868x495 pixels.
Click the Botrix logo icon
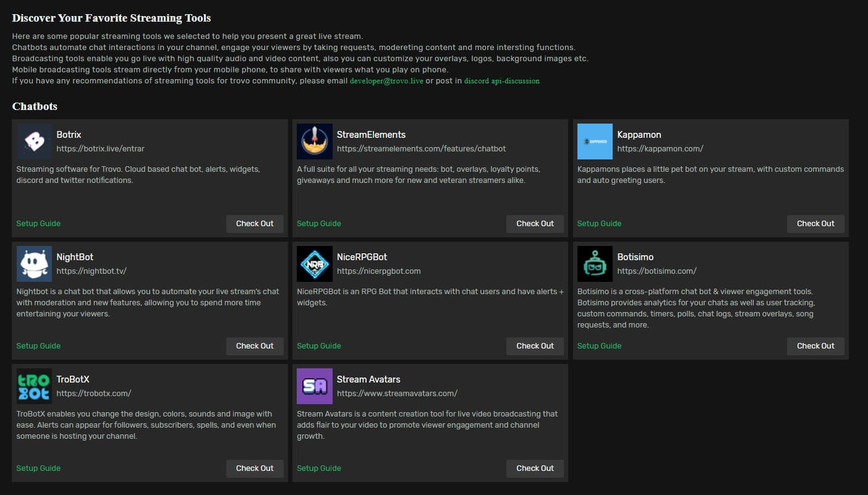tap(33, 141)
